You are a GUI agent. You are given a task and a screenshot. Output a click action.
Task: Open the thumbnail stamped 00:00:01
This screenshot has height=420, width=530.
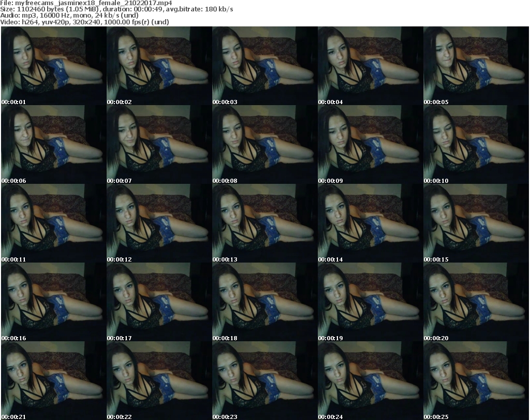click(53, 66)
